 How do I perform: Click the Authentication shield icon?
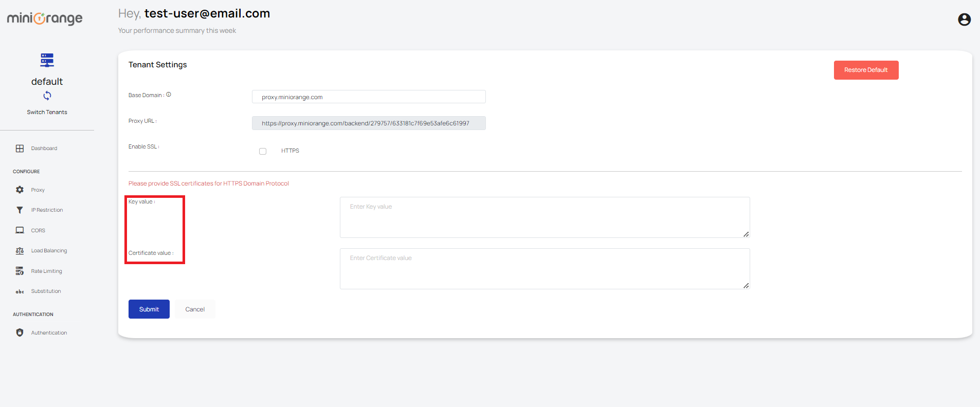point(20,332)
